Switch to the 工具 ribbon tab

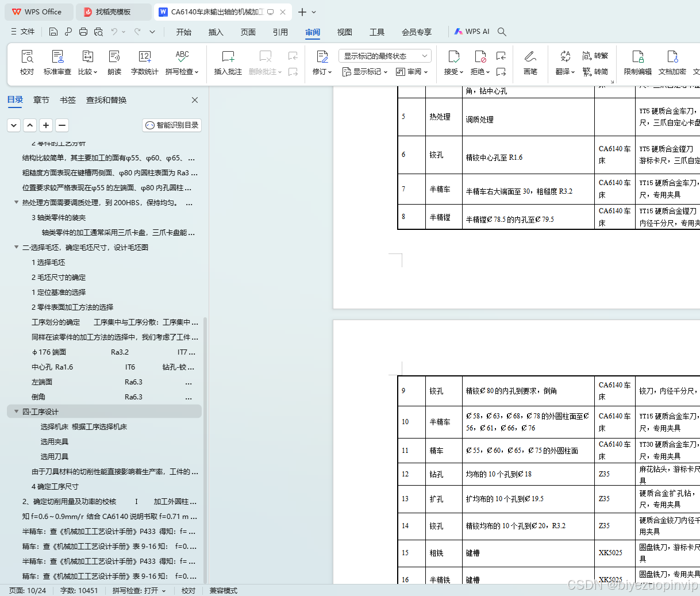click(x=377, y=32)
